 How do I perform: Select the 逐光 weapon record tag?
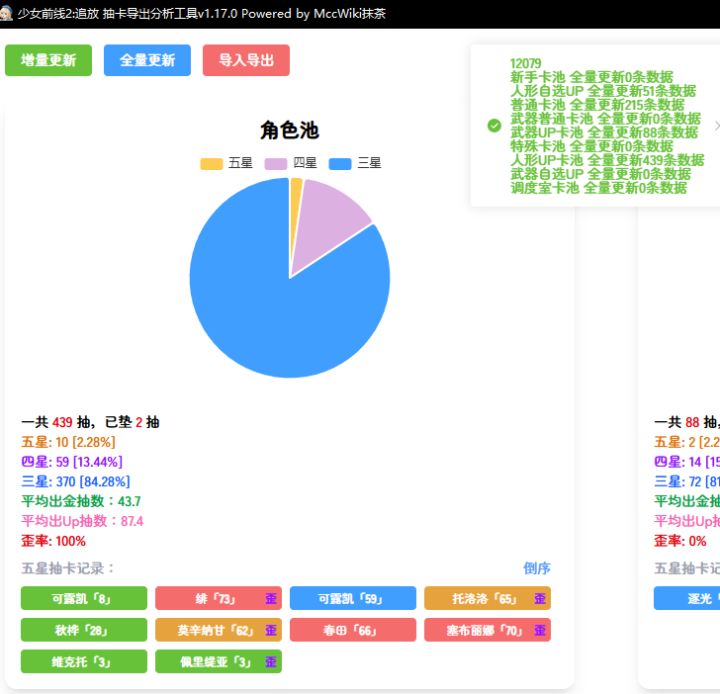tap(687, 598)
